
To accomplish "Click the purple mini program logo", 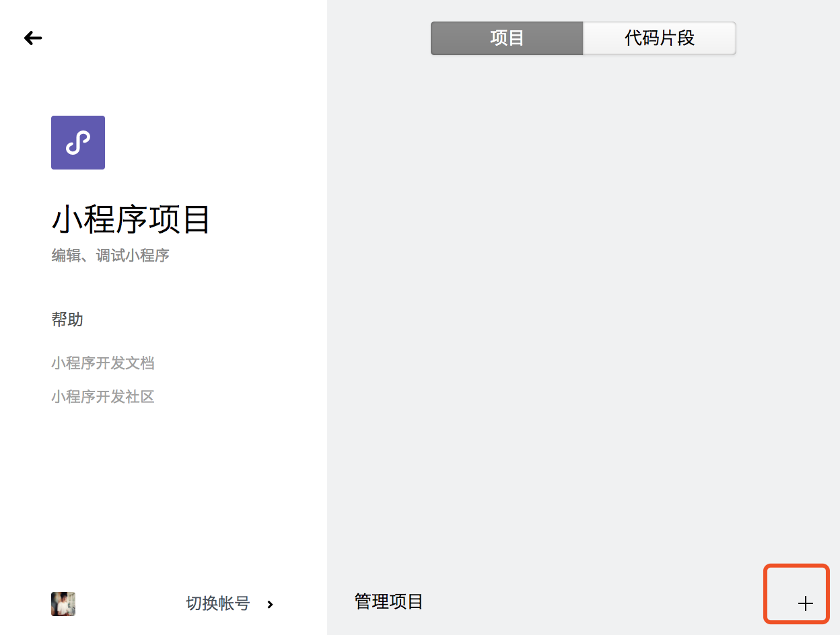I will pos(78,143).
